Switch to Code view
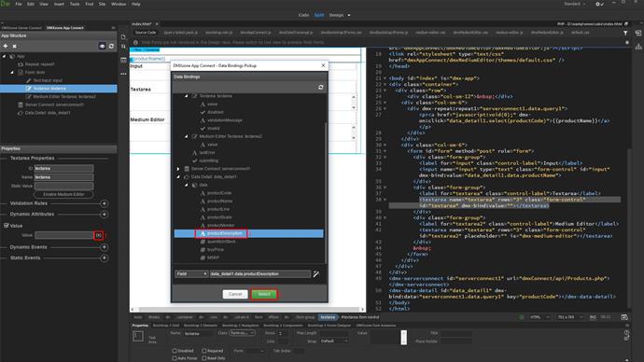This screenshot has height=362, width=644. [x=303, y=15]
